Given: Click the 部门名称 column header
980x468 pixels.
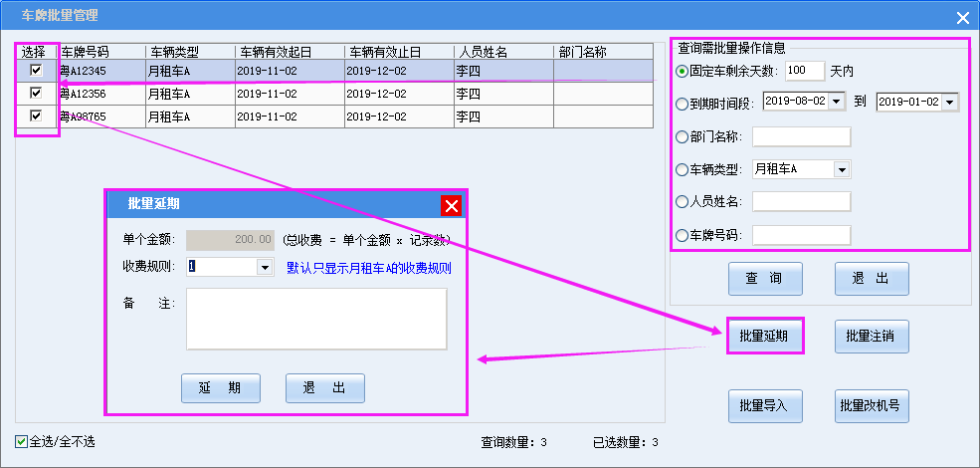Looking at the screenshot, I should point(603,52).
